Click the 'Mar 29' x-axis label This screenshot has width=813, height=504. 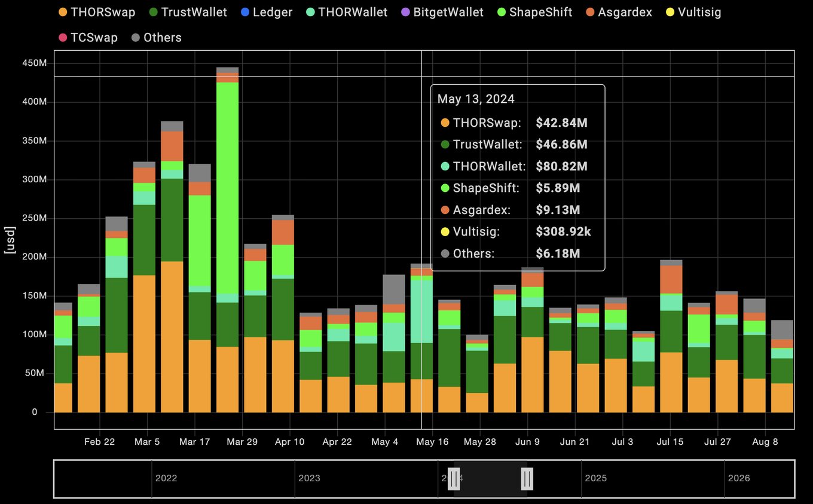[242, 442]
